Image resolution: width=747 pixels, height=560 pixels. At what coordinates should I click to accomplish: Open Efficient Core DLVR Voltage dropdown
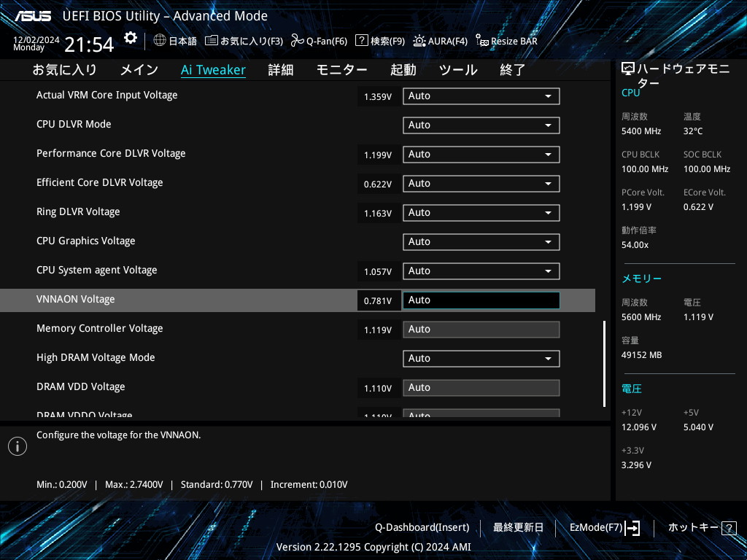tap(481, 183)
